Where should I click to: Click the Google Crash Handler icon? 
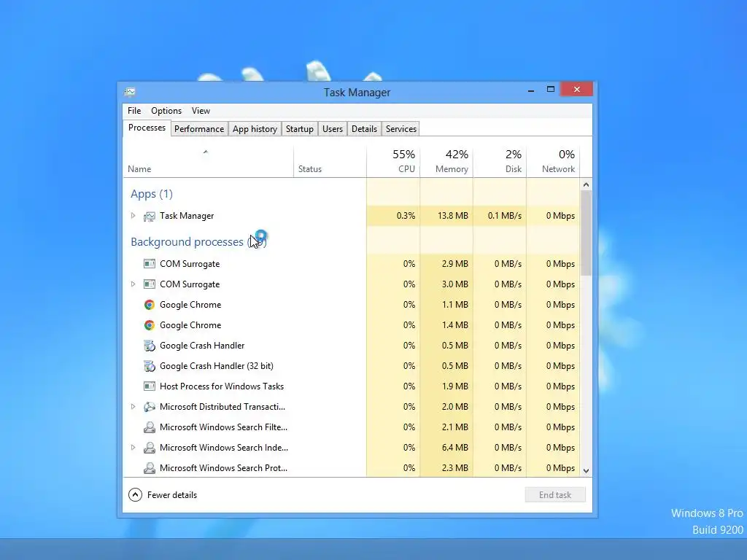click(x=149, y=346)
